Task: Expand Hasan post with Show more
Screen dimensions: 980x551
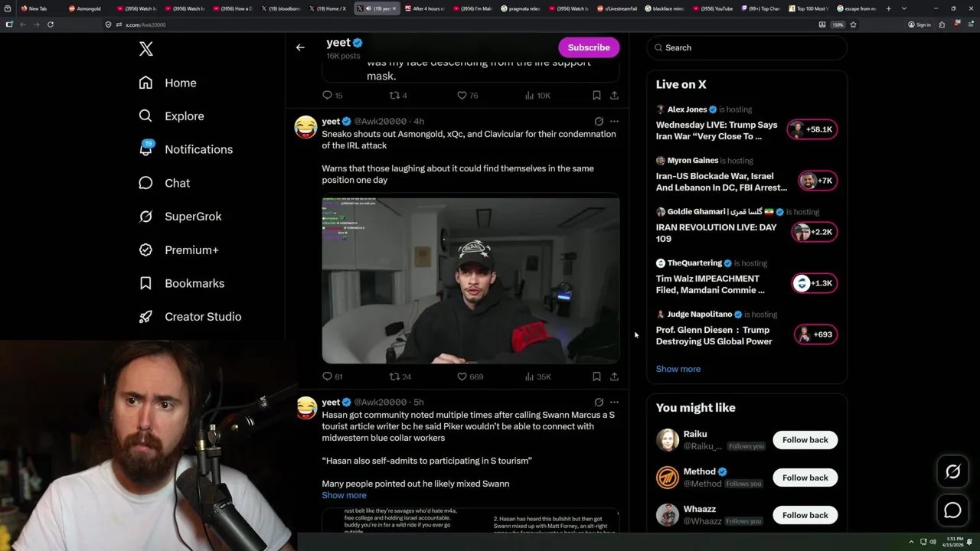Action: (344, 495)
